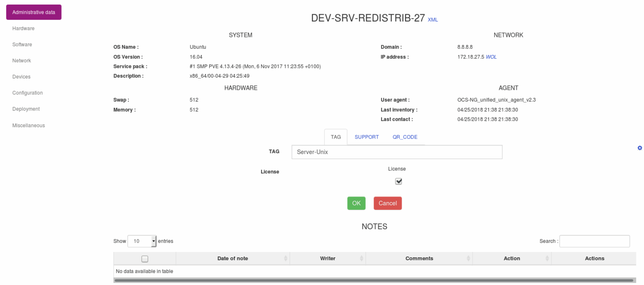The width and height of the screenshot is (644, 285).
Task: Open the Hardware section in the sidebar
Action: [x=23, y=28]
